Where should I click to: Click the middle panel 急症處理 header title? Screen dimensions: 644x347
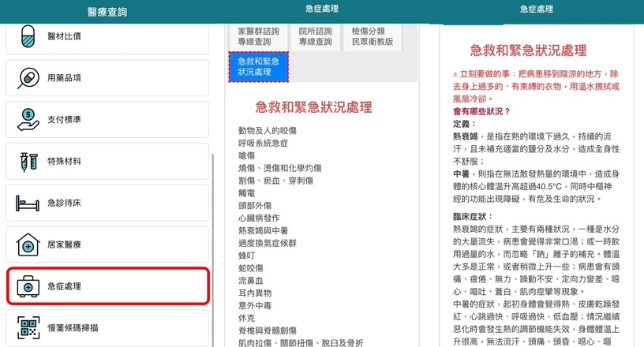322,9
